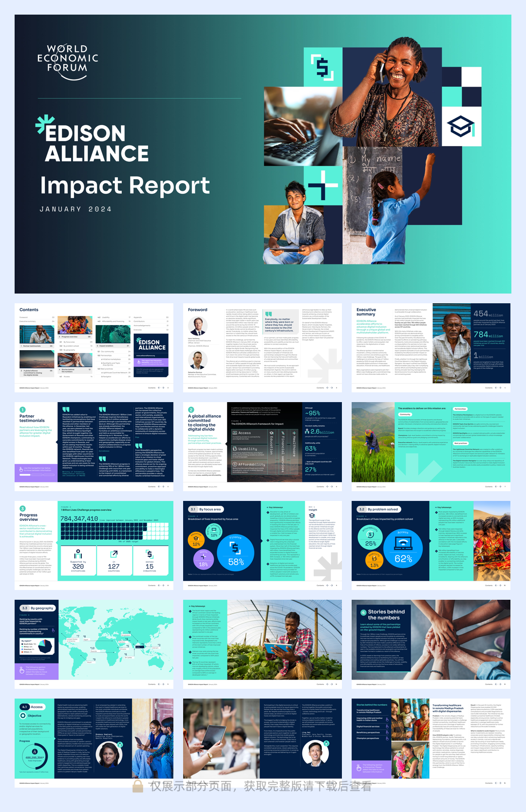Click Contents link on Partner testimonials footer
526x812 pixels.
pos(151,486)
